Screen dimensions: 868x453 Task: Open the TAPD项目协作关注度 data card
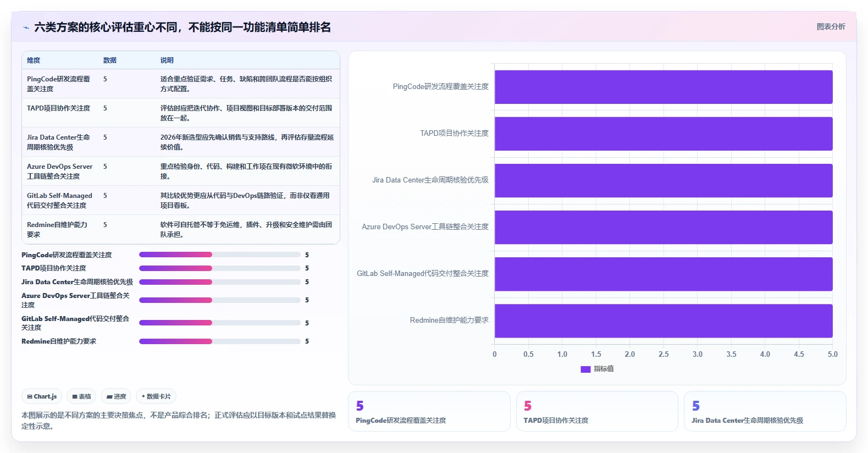pyautogui.click(x=597, y=411)
